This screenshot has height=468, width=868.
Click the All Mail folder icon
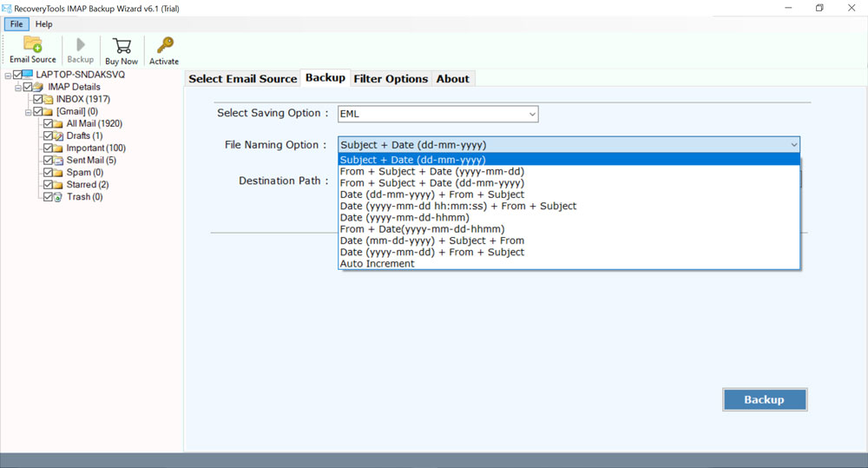(58, 123)
